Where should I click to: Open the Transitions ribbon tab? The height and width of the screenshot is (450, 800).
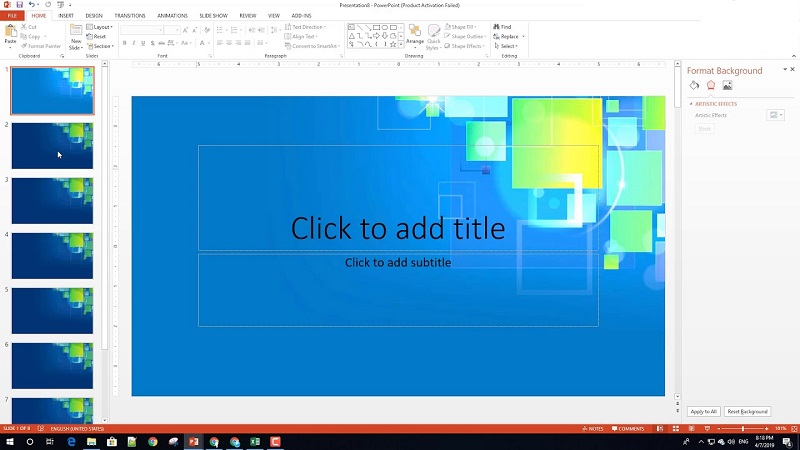click(x=129, y=16)
